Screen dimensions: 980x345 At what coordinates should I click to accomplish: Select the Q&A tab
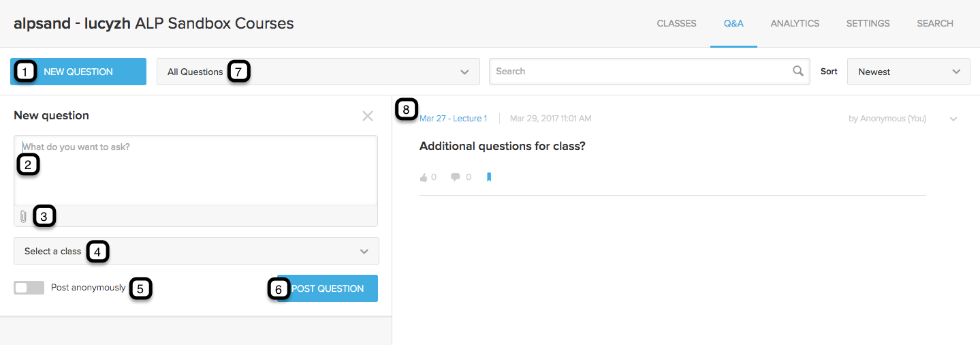(733, 23)
